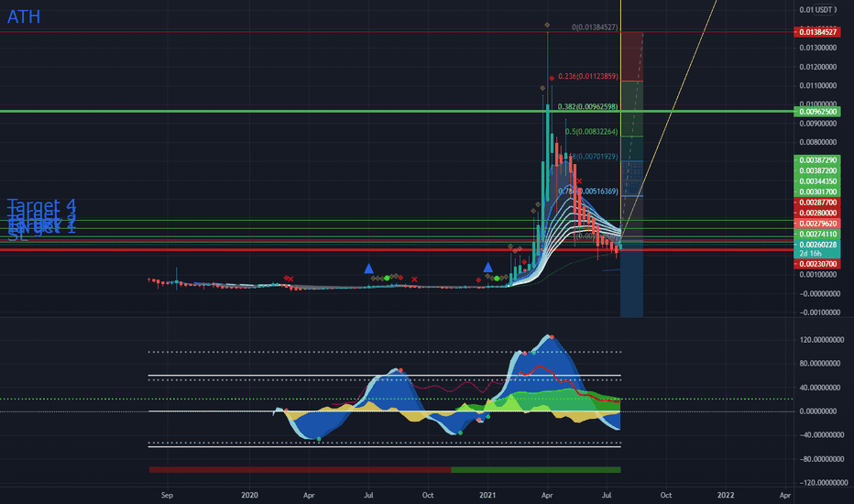854x504 pixels.
Task: Click the 120.00000000 oscillator scale value
Action: [x=821, y=340]
